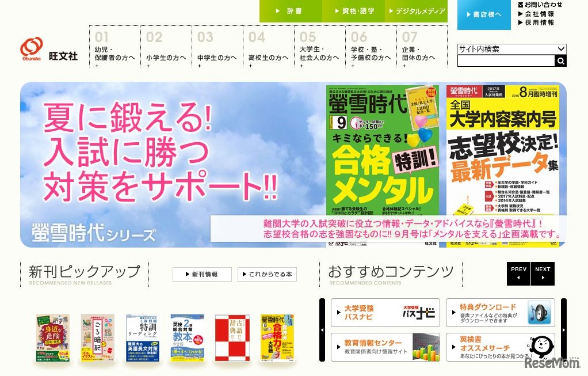Screen dimensions: 588x376
Task: Click the left carousel arrow bar
Action: [322, 330]
